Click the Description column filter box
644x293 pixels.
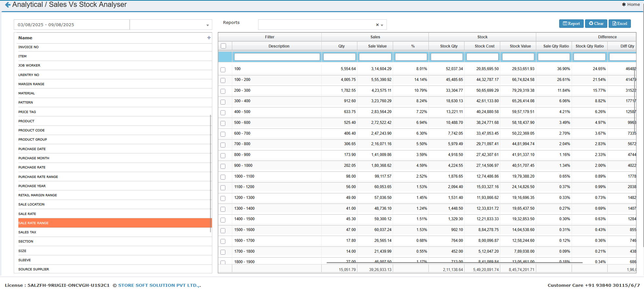(277, 57)
